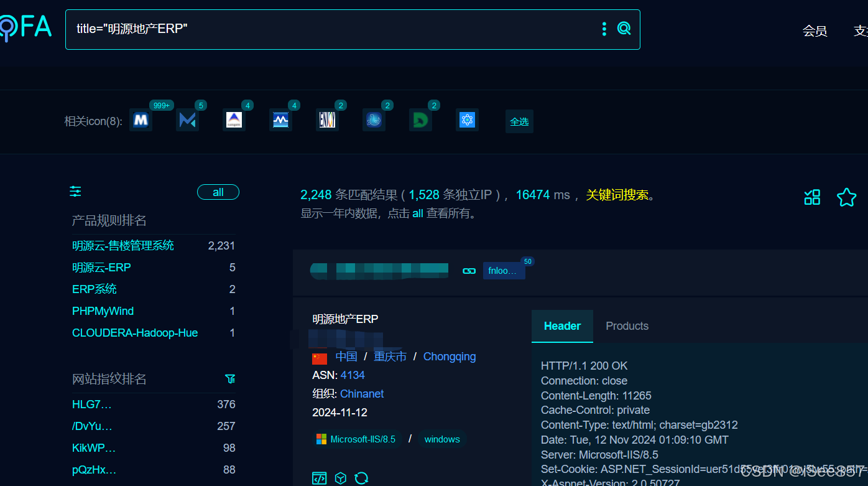Click the grid view checklist icon

click(x=812, y=197)
